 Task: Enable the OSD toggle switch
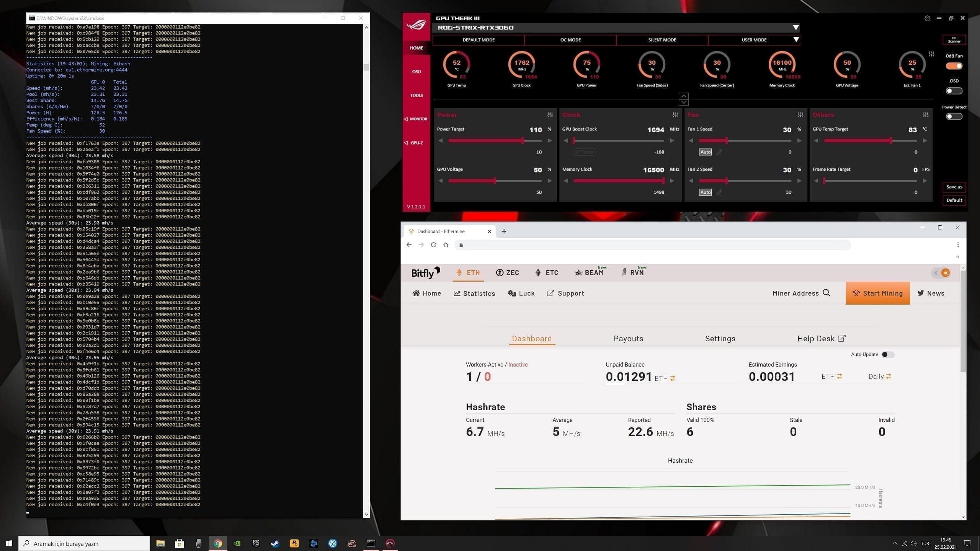[x=954, y=91]
